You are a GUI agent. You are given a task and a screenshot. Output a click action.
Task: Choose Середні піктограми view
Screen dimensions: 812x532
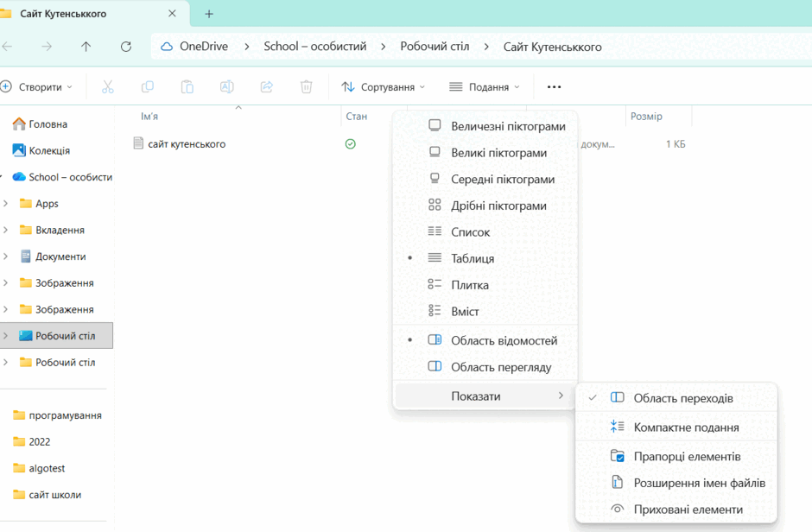coord(485,179)
